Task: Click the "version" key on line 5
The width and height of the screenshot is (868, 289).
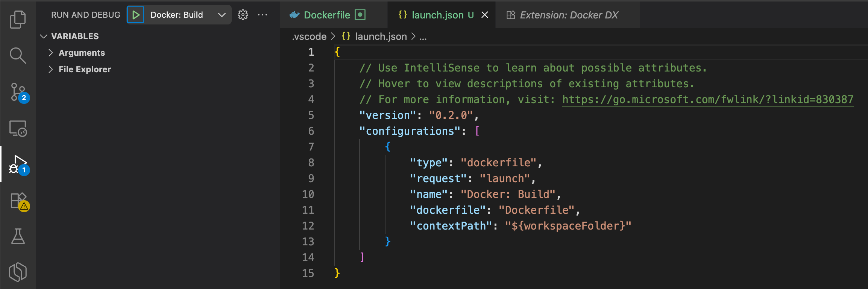Action: (x=388, y=115)
